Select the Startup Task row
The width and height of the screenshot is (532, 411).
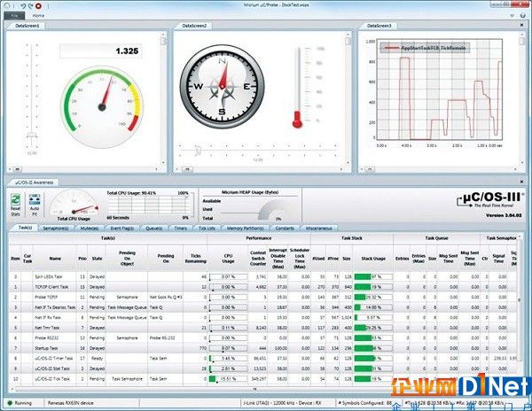263,348
